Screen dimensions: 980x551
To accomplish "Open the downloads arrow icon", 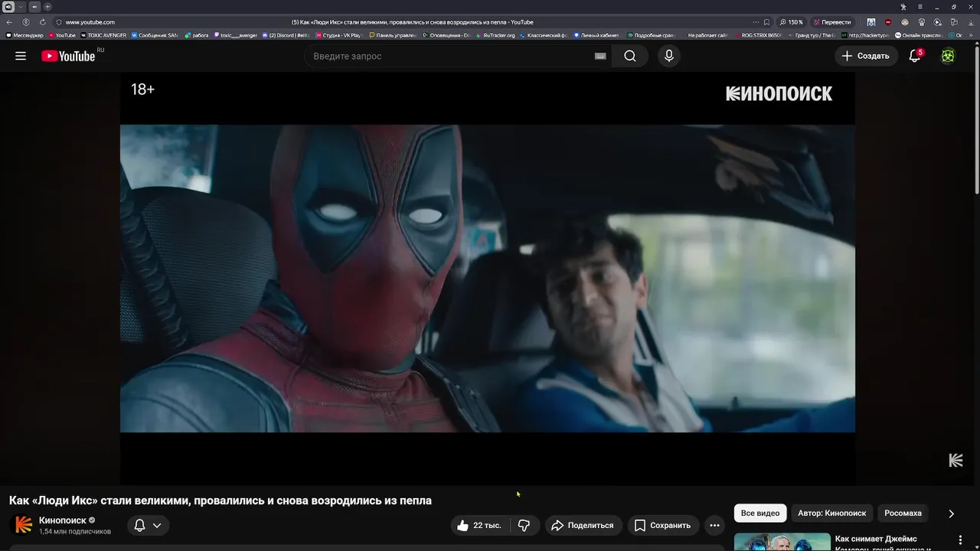I will point(972,22).
